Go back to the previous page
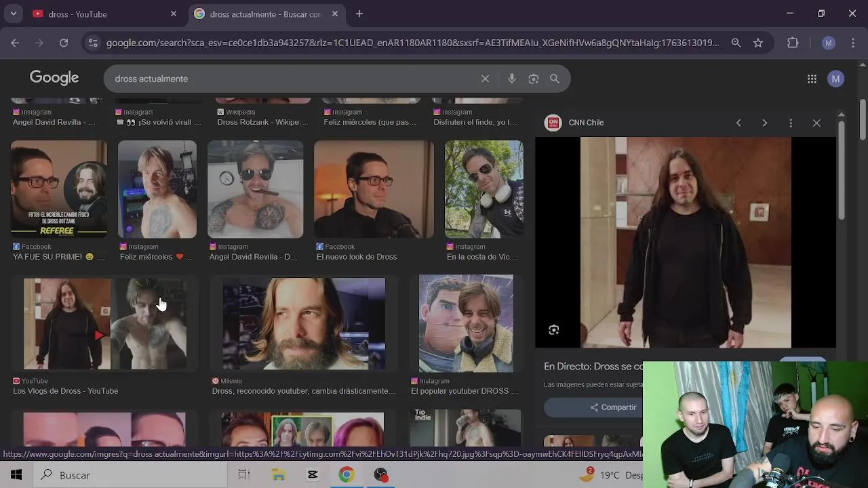Screen dimensions: 868x488 point(15,43)
